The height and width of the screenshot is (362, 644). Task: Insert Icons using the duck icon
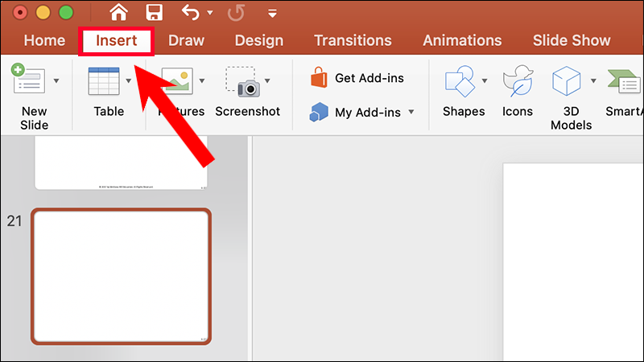[518, 81]
